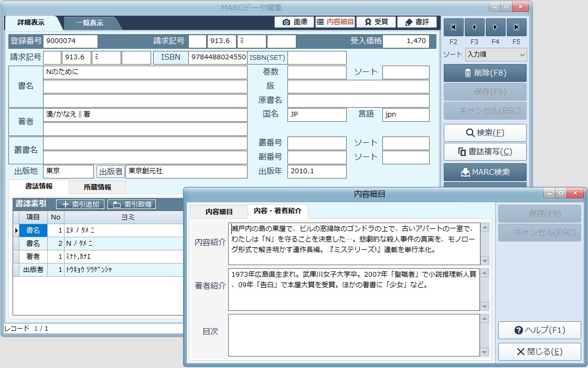This screenshot has width=588, height=368.
Task: Click the ISBN field 9784488024550
Action: click(218, 57)
